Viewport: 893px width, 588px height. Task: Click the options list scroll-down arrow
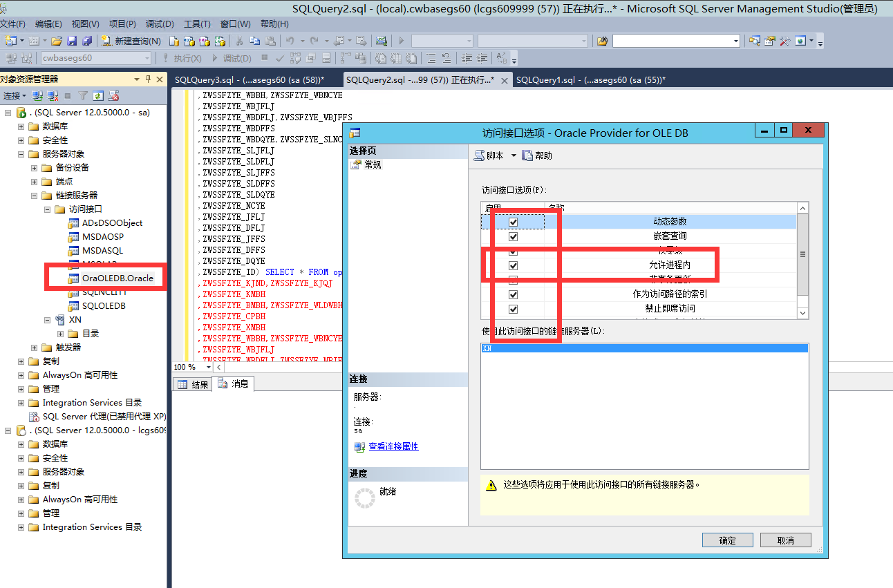click(x=802, y=313)
